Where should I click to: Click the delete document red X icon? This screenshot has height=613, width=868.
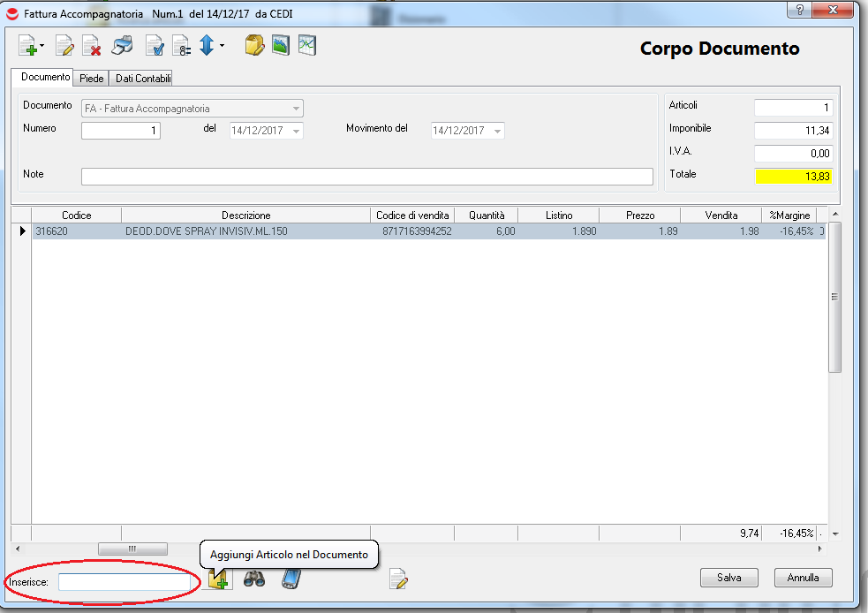(x=90, y=45)
